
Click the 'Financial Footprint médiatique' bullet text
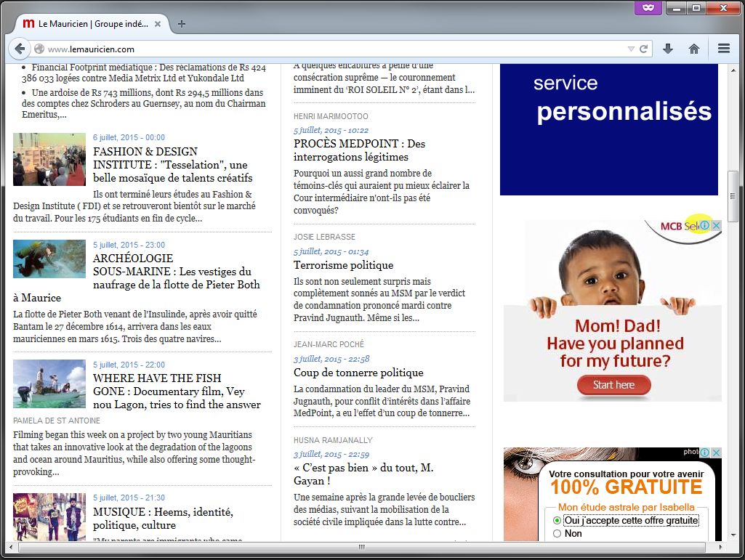(x=143, y=73)
